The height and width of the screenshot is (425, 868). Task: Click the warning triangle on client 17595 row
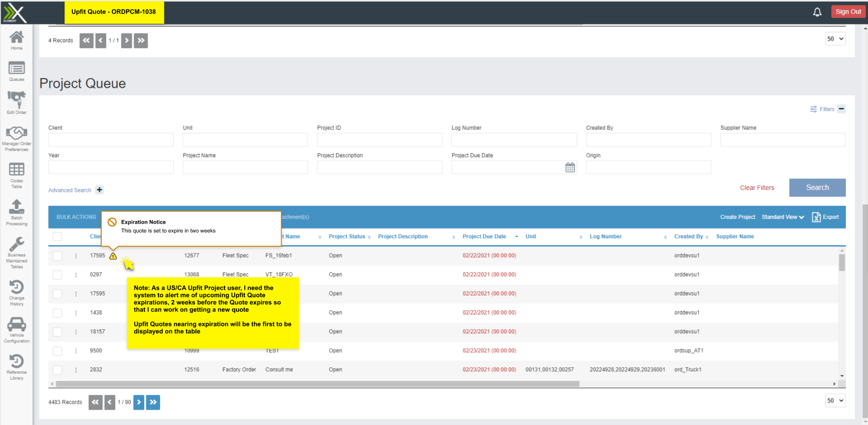(113, 256)
